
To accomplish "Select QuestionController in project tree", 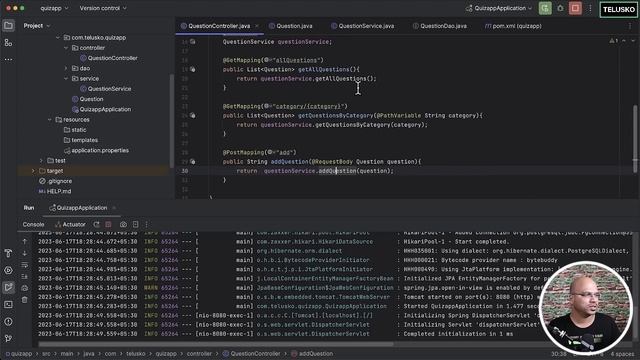I will coord(109,58).
